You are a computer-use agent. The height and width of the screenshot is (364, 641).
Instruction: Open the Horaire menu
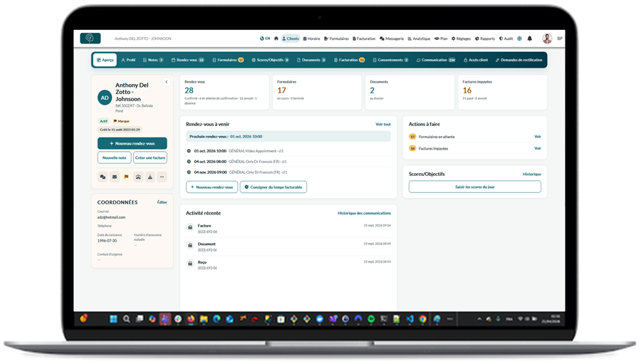point(311,38)
